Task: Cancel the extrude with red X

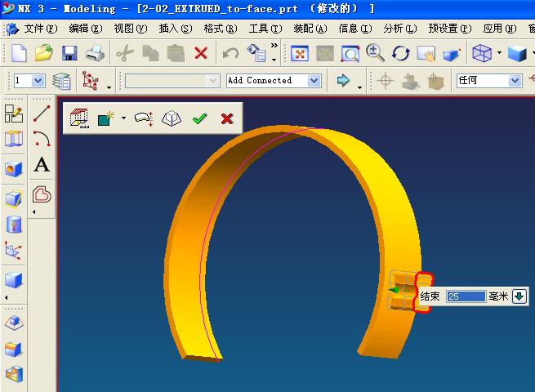Action: [227, 118]
